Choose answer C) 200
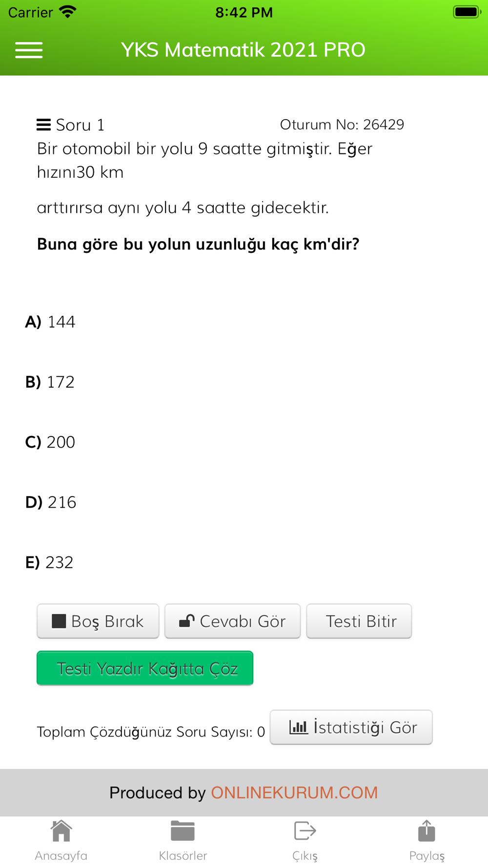The height and width of the screenshot is (868, 488). [50, 442]
